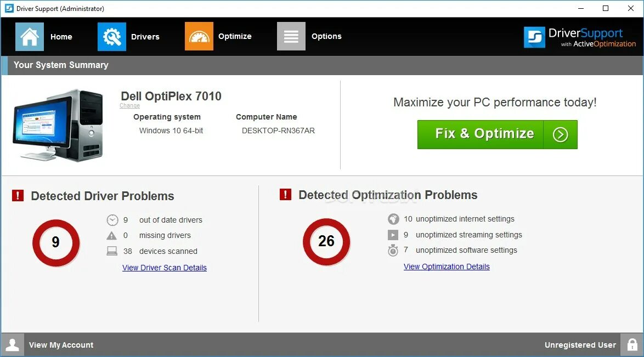This screenshot has width=644, height=357.
Task: Click Maximize your PC performance today text
Action: [495, 102]
